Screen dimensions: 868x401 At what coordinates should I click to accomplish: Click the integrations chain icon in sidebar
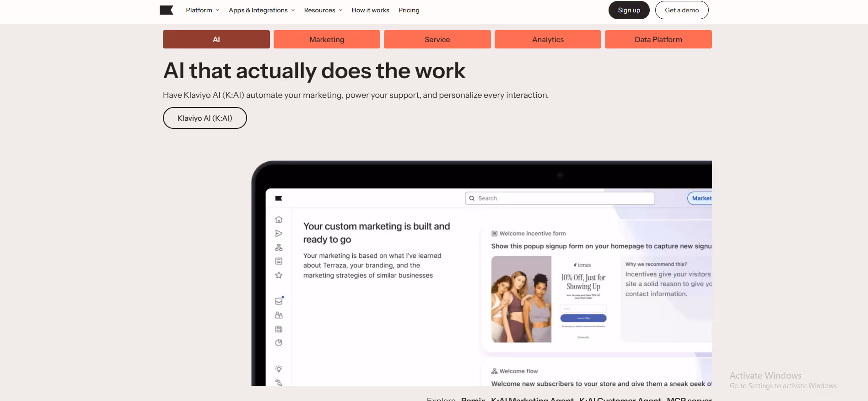(x=279, y=382)
